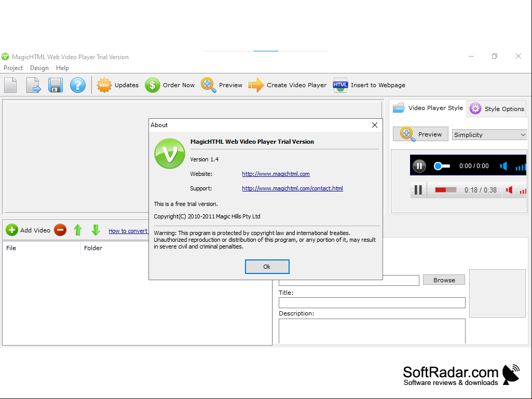Open the Design menu
This screenshot has width=532, height=399.
point(39,68)
